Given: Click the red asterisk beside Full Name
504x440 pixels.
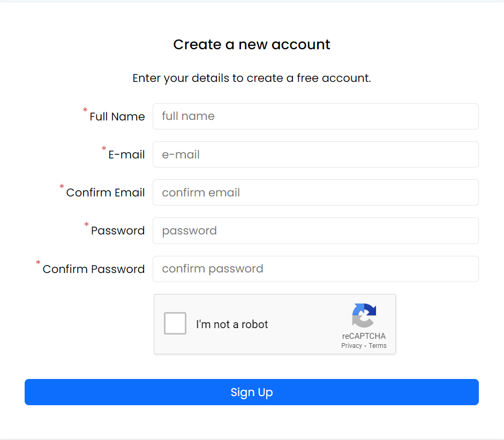Looking at the screenshot, I should (x=85, y=110).
